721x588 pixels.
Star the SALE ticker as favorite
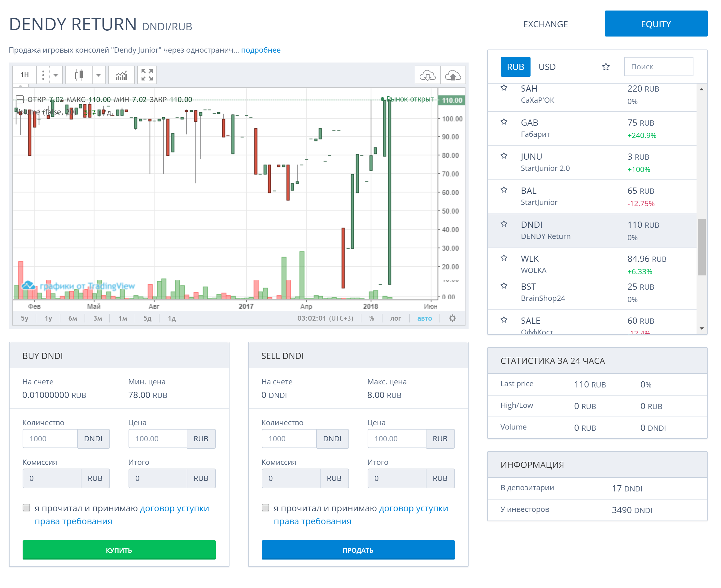505,320
